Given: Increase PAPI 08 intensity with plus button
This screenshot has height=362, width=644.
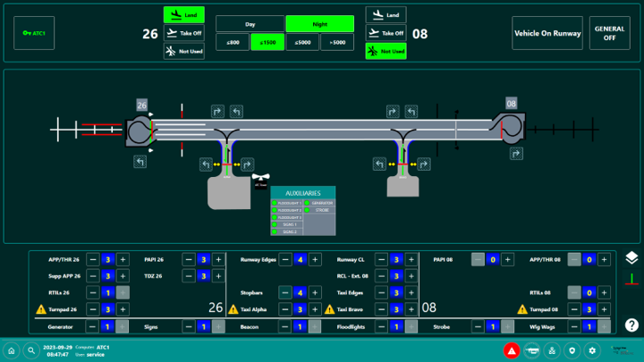Looking at the screenshot, I should click(x=507, y=260).
